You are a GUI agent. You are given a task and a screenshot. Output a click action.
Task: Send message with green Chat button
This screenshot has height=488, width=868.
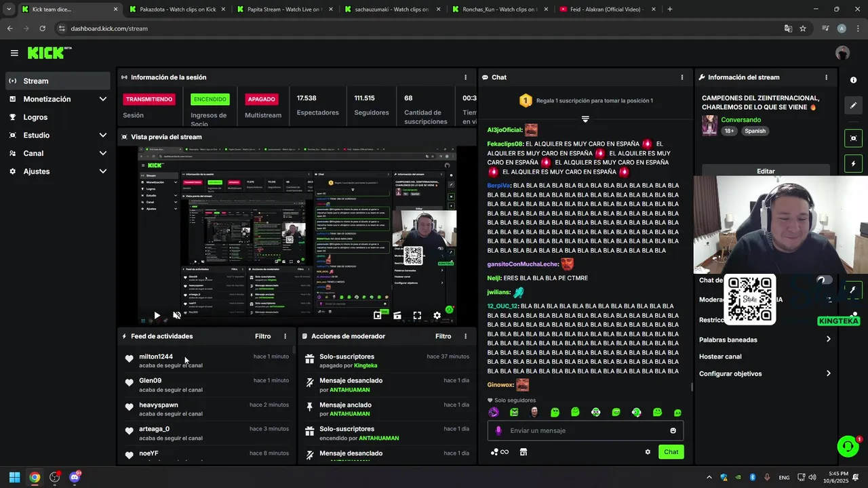pos(671,452)
